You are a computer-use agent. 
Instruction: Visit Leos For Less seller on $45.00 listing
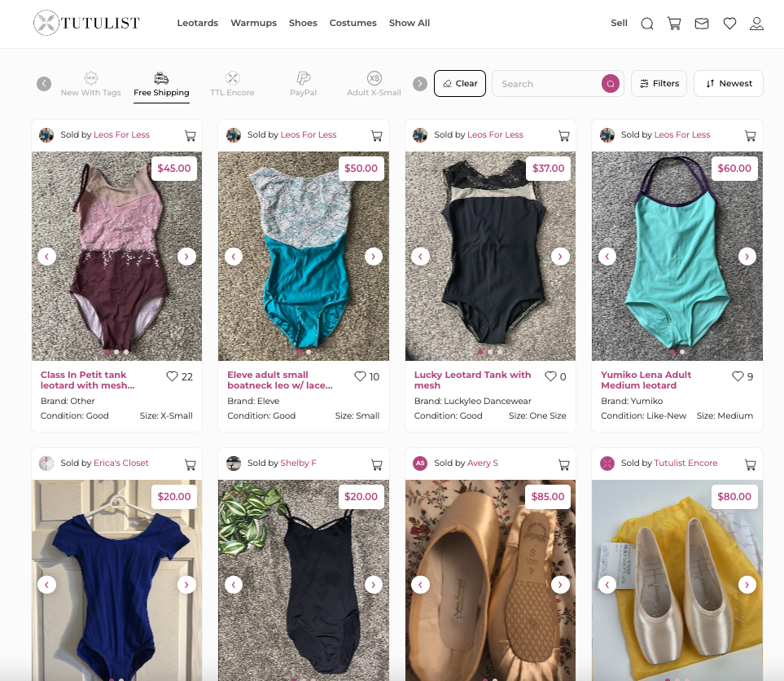(x=121, y=134)
